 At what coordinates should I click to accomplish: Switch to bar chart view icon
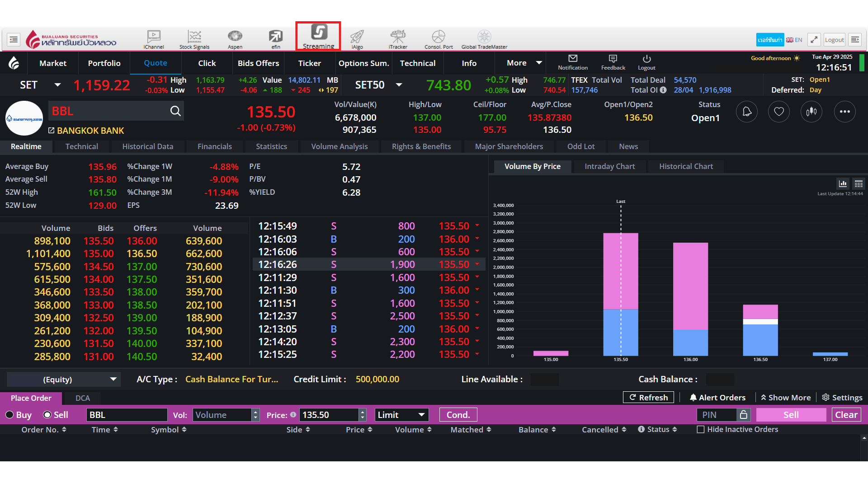(843, 183)
